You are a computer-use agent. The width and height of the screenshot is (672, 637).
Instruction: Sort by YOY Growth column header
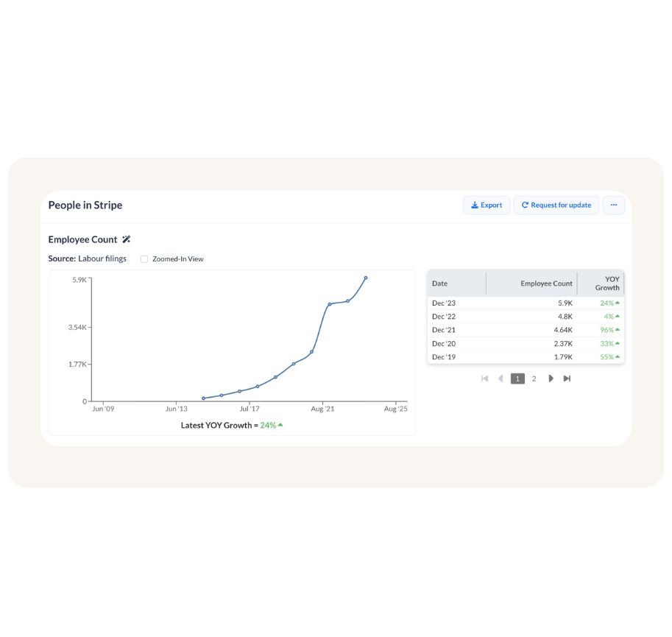(x=607, y=284)
